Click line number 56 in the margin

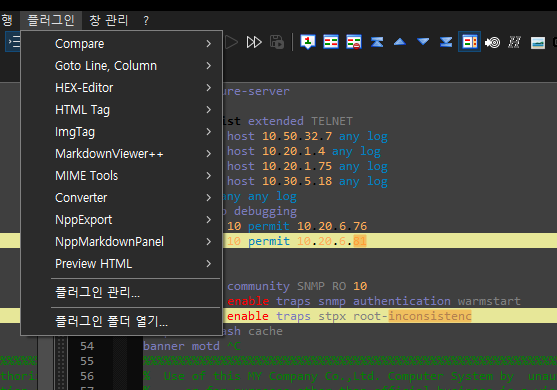tap(87, 376)
